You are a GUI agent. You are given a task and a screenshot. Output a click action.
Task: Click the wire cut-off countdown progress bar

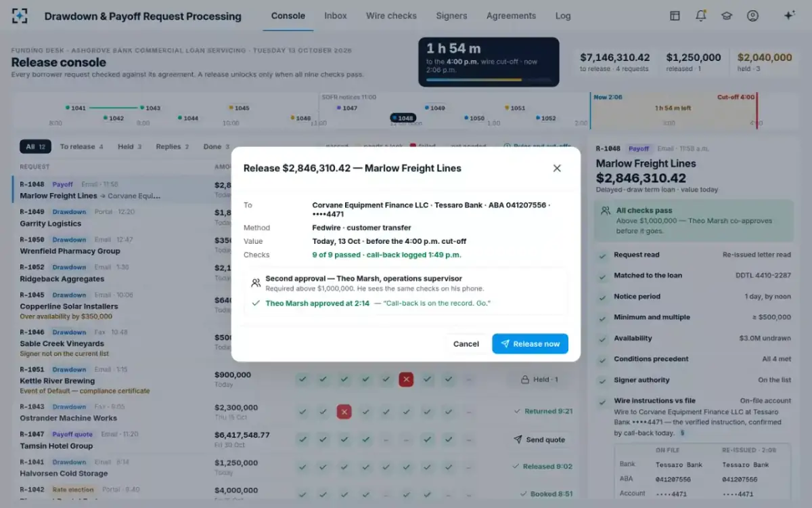coord(489,80)
